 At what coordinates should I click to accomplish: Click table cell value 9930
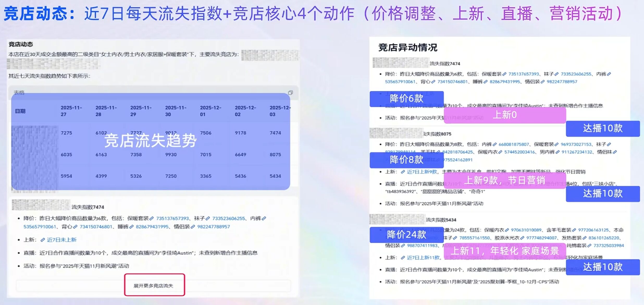click(171, 155)
